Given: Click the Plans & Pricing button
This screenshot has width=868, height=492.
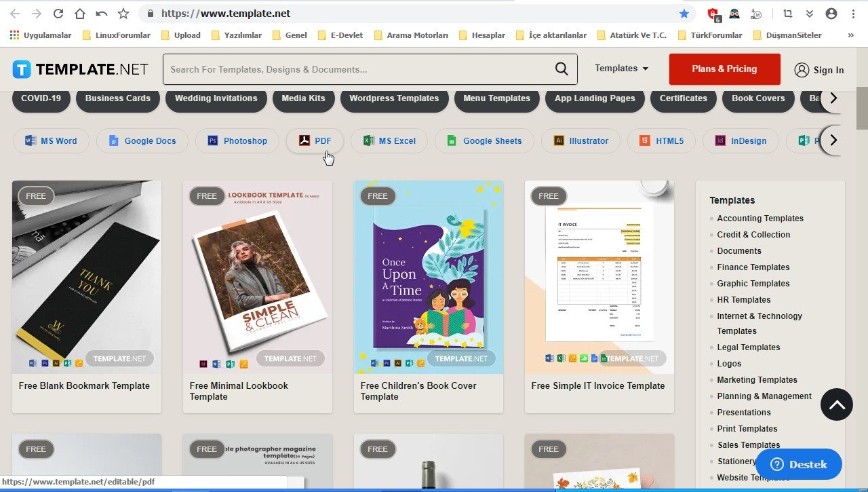Looking at the screenshot, I should coord(724,69).
